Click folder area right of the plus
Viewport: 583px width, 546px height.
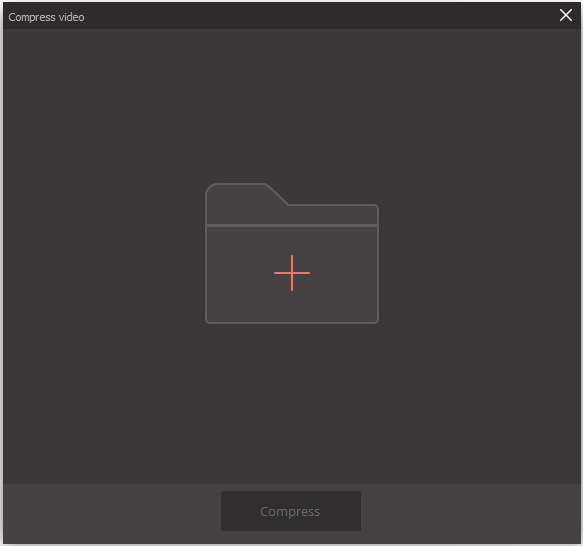point(344,273)
